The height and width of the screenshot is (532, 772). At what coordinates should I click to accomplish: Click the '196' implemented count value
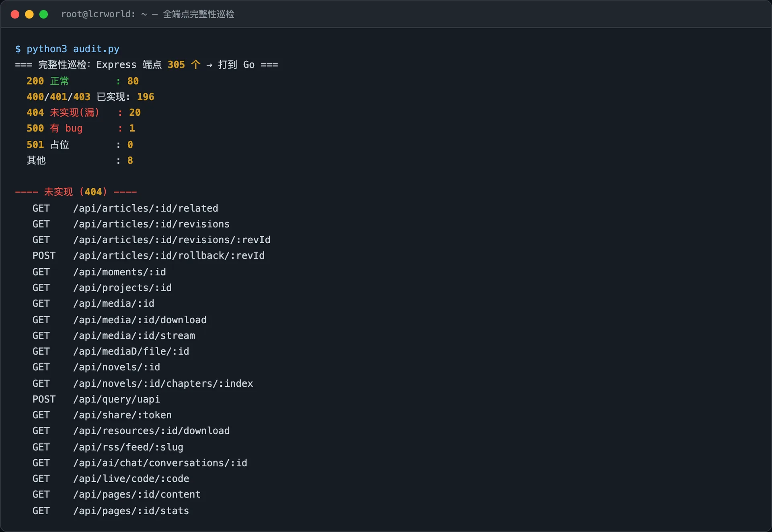click(146, 97)
